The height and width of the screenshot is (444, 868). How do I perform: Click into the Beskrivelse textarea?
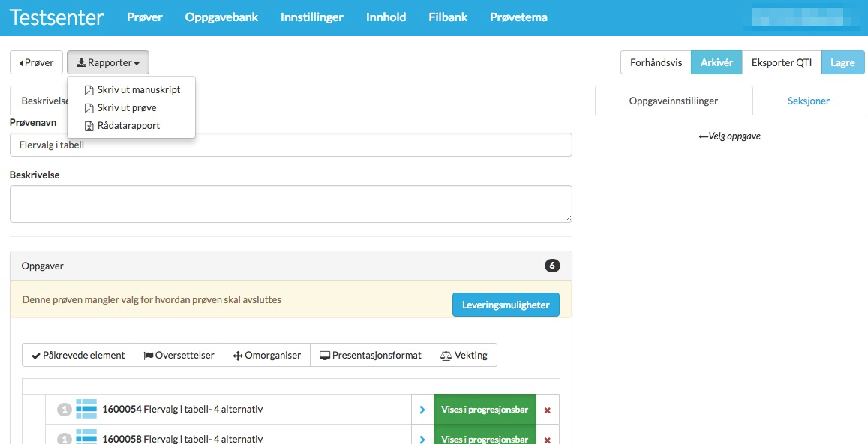coord(290,204)
